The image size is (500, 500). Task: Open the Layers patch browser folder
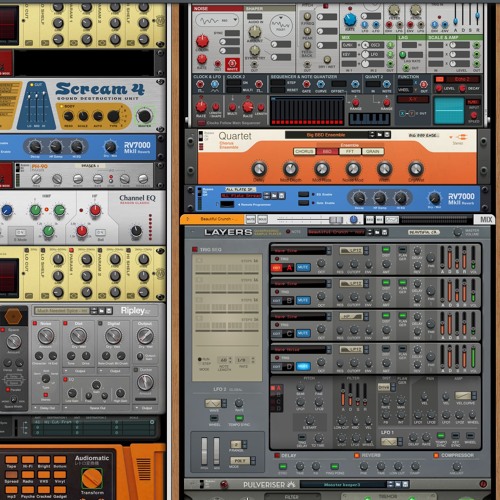click(x=377, y=232)
